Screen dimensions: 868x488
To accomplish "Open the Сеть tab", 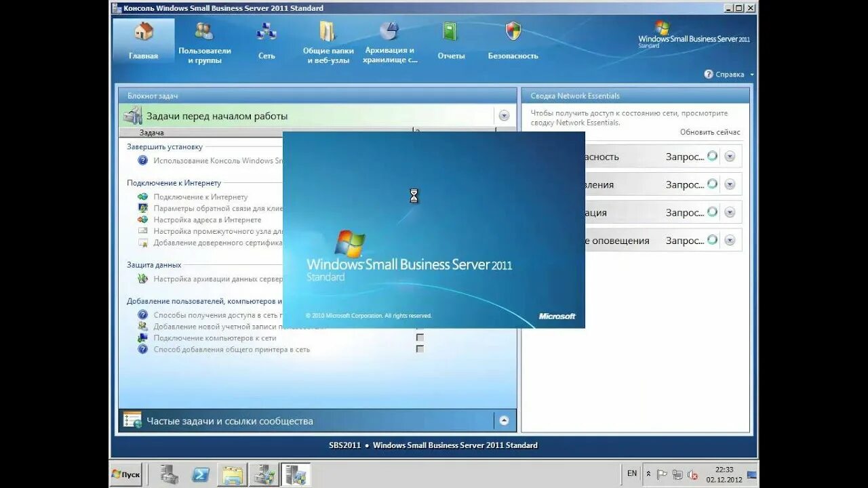I will [267, 41].
